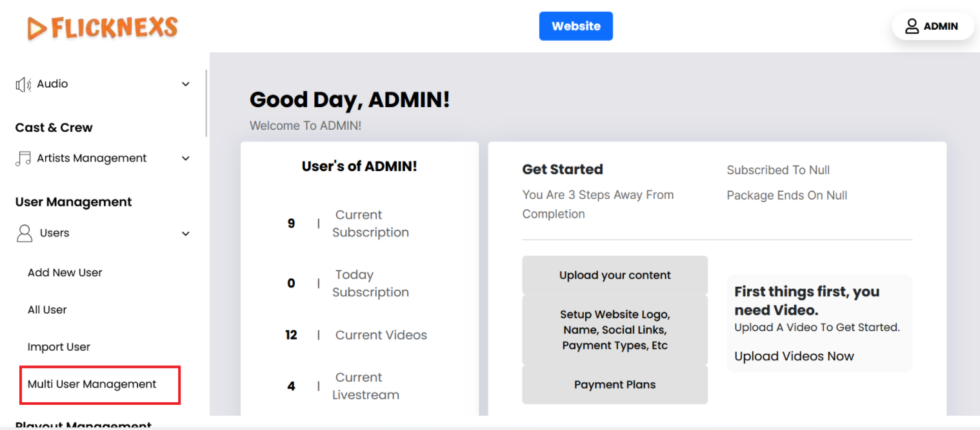
Task: Follow the Upload Videos Now link
Action: pos(794,356)
